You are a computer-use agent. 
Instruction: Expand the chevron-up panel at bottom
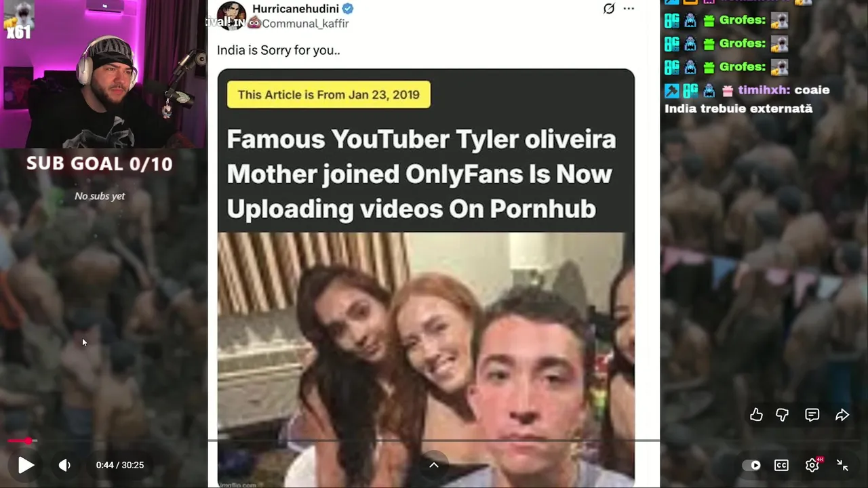(434, 465)
